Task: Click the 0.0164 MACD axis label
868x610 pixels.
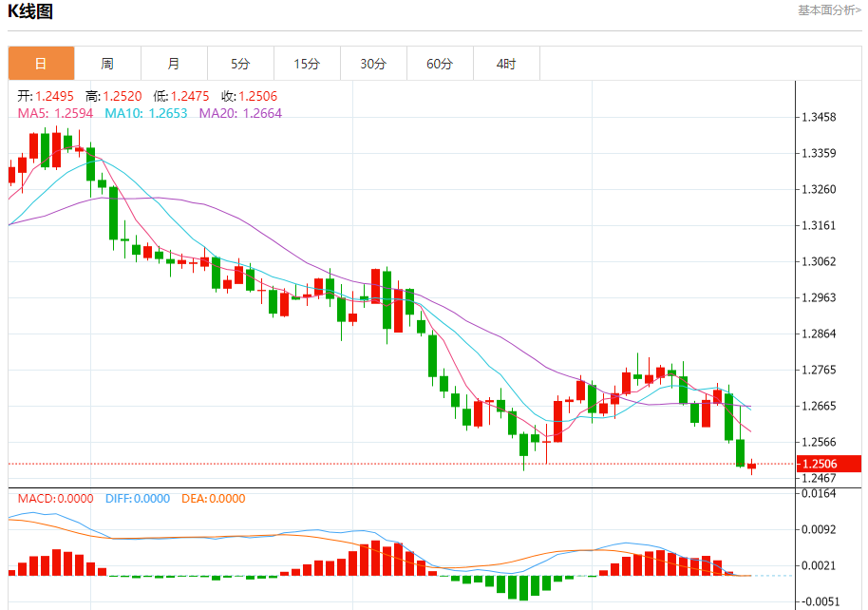Action: [819, 494]
